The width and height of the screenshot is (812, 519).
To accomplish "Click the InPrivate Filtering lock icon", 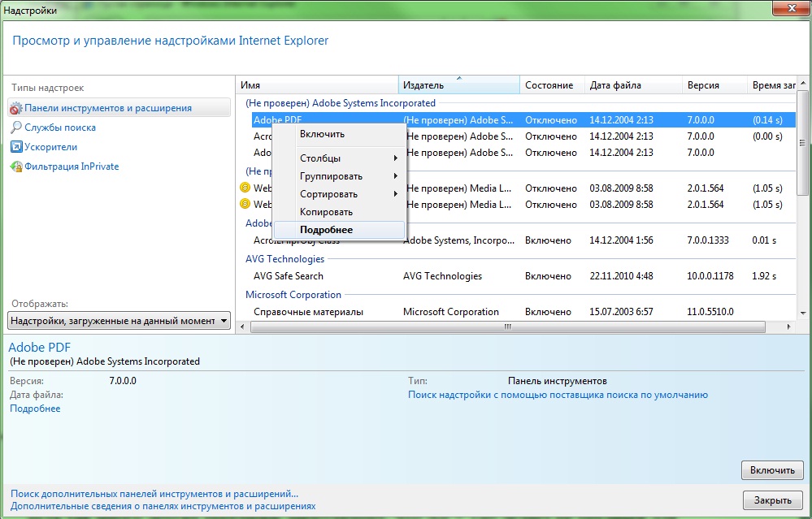I will click(16, 167).
